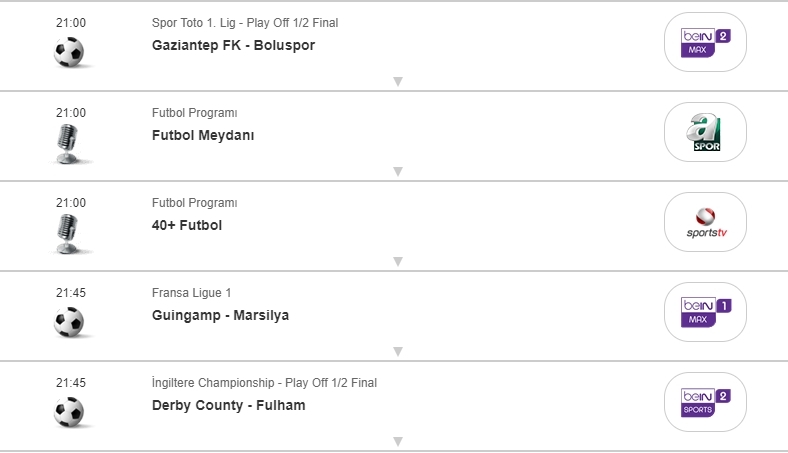Open the Derby County - Fulham match title
788x453 pixels.
click(x=228, y=406)
